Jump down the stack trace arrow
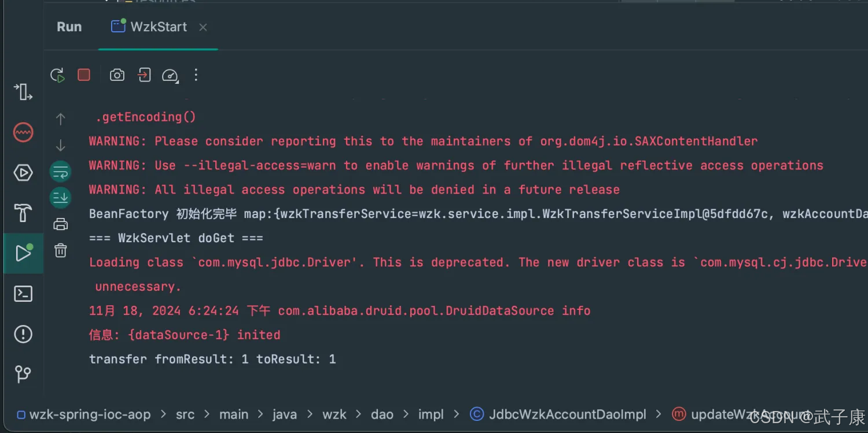Viewport: 868px width, 433px height. 60,145
